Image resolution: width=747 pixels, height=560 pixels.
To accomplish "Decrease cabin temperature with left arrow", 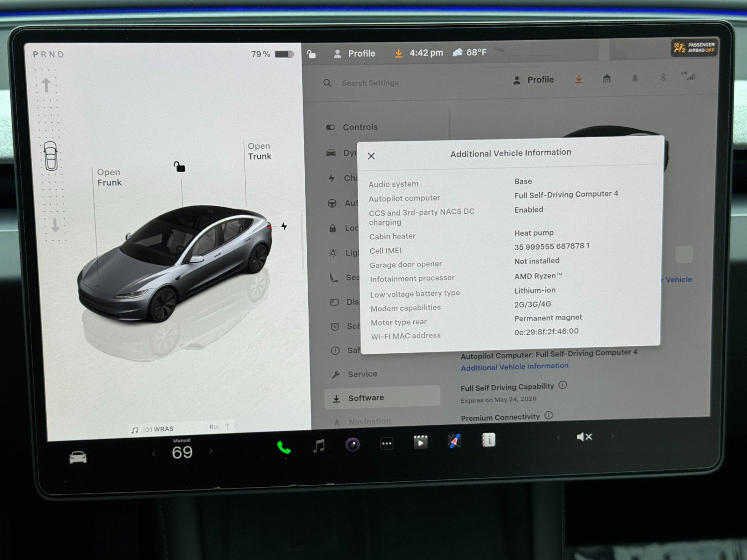I will 154,453.
